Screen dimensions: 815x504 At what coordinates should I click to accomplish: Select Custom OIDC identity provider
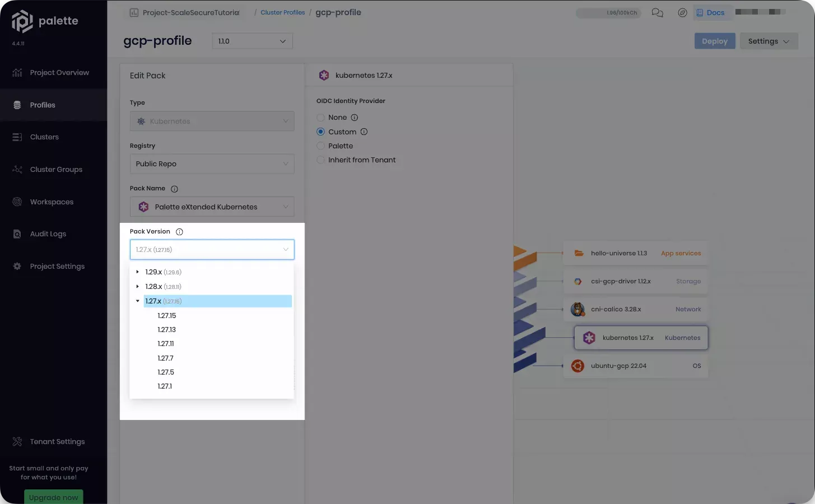click(321, 132)
